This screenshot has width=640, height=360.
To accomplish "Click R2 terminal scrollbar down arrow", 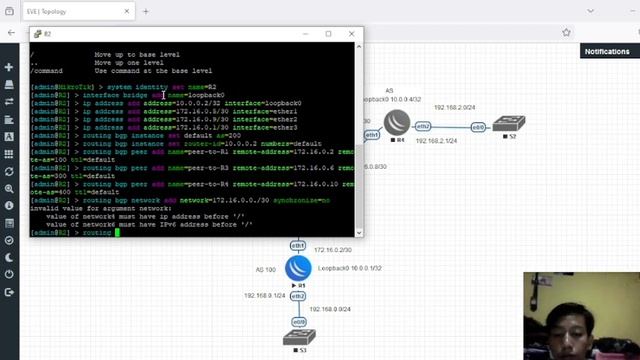I will click(x=359, y=233).
